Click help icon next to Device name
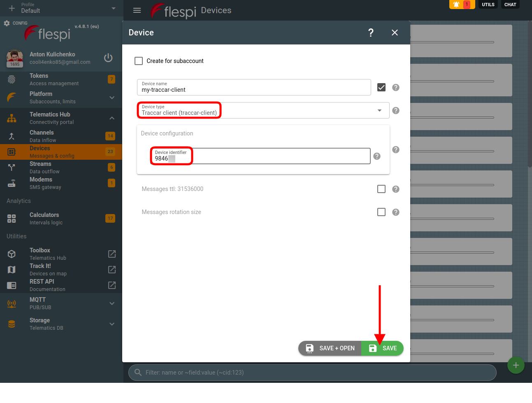This screenshot has height=403, width=532. tap(396, 87)
